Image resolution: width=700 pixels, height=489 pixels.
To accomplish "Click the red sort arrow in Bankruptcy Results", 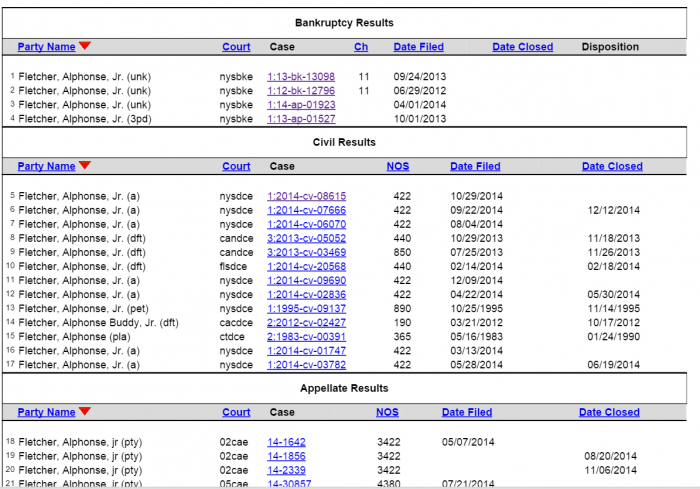I will point(85,46).
